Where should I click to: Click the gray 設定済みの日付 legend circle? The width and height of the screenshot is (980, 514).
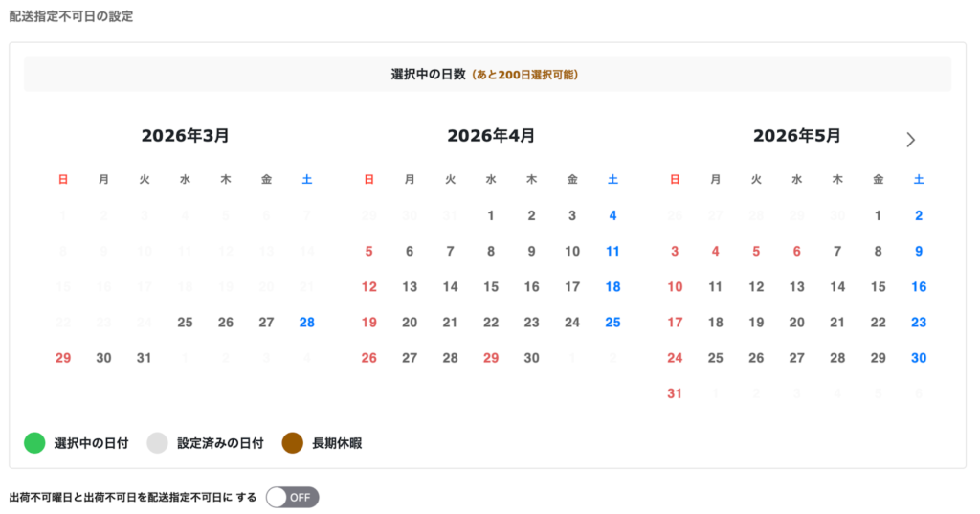tap(157, 443)
